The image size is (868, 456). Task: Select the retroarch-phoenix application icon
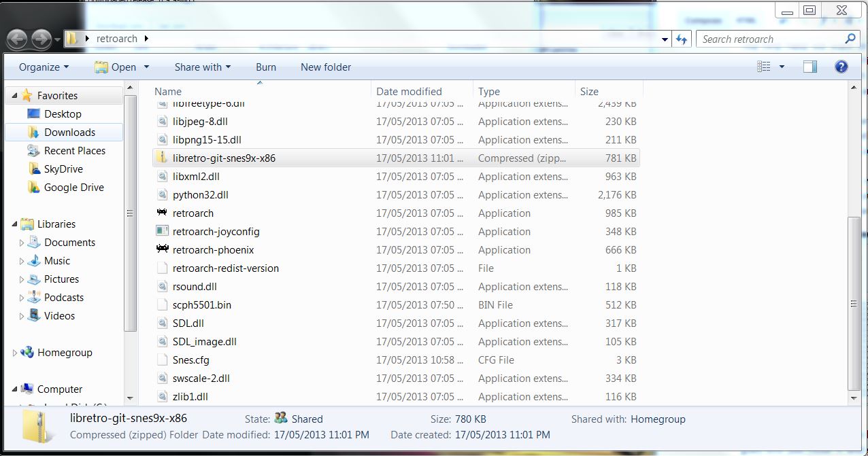(162, 249)
